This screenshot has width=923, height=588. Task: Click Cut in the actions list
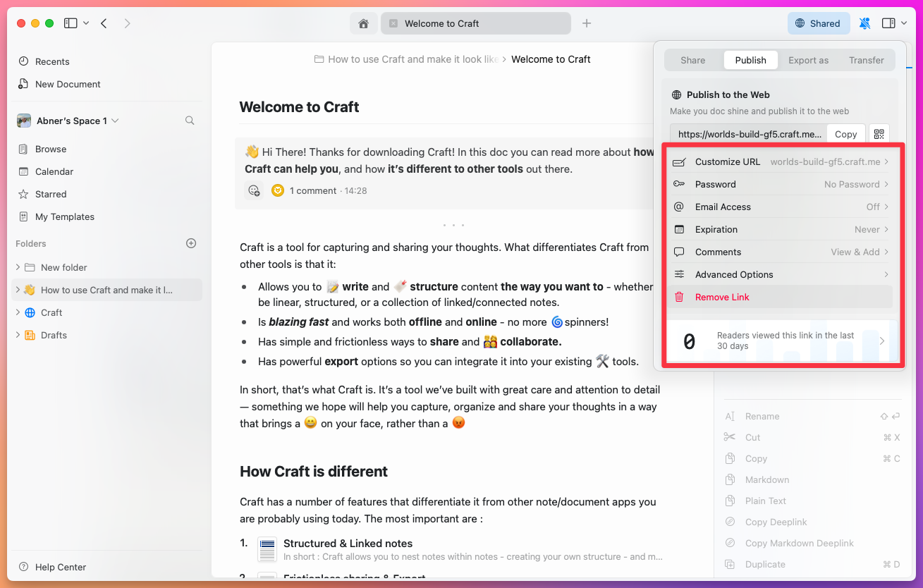(x=753, y=437)
